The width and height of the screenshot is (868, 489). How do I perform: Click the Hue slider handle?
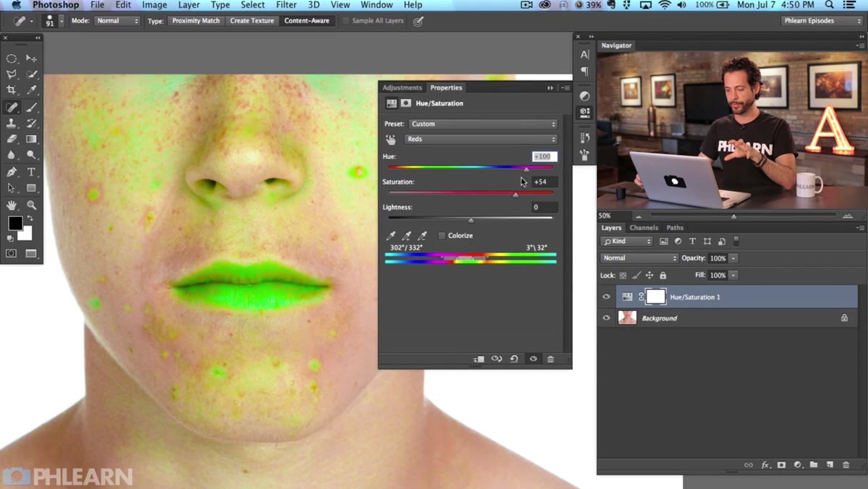(x=526, y=169)
